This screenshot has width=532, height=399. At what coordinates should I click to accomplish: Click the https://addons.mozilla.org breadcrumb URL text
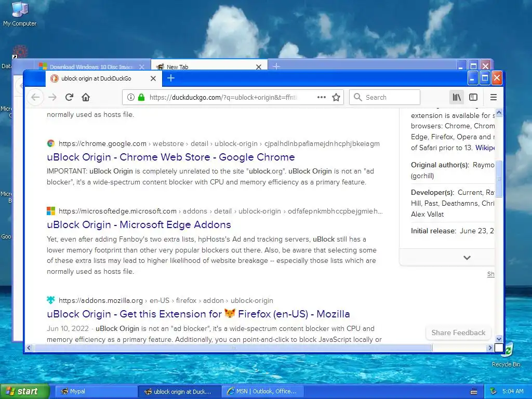pyautogui.click(x=100, y=300)
